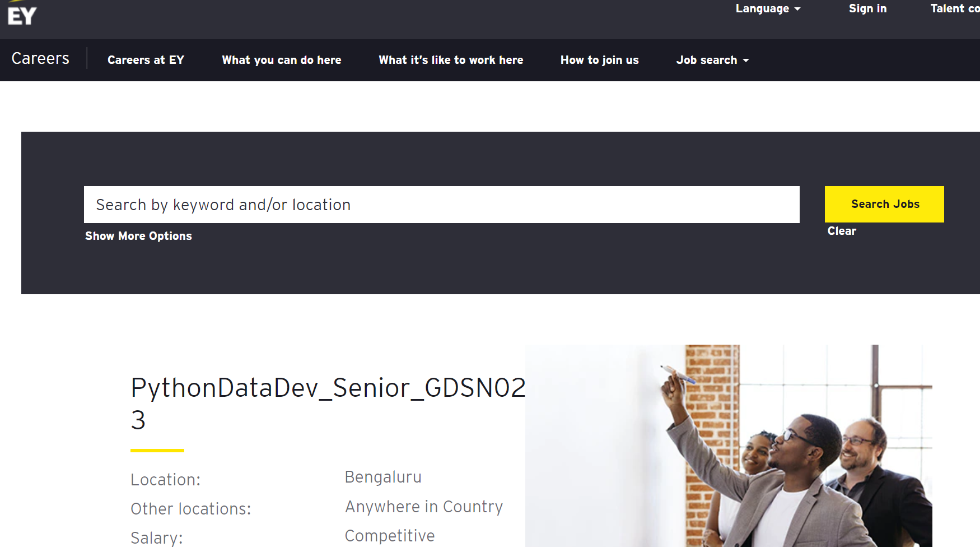Select What you can do here
980x547 pixels.
point(281,60)
